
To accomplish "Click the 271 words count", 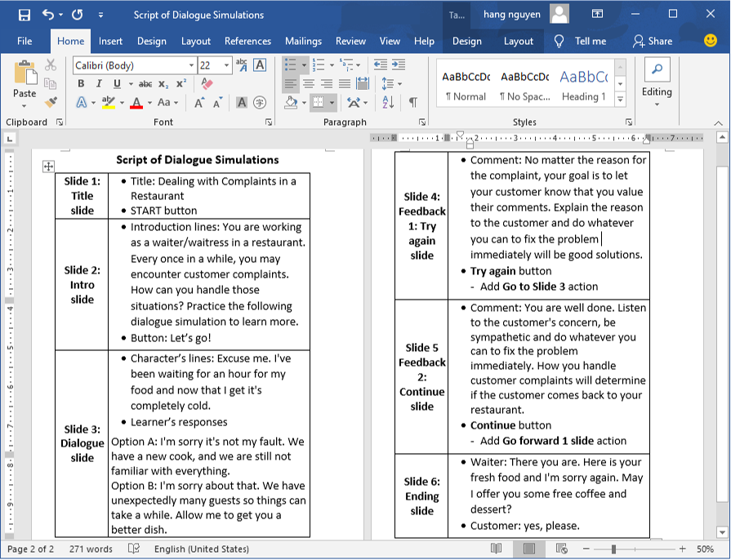I will (x=91, y=549).
